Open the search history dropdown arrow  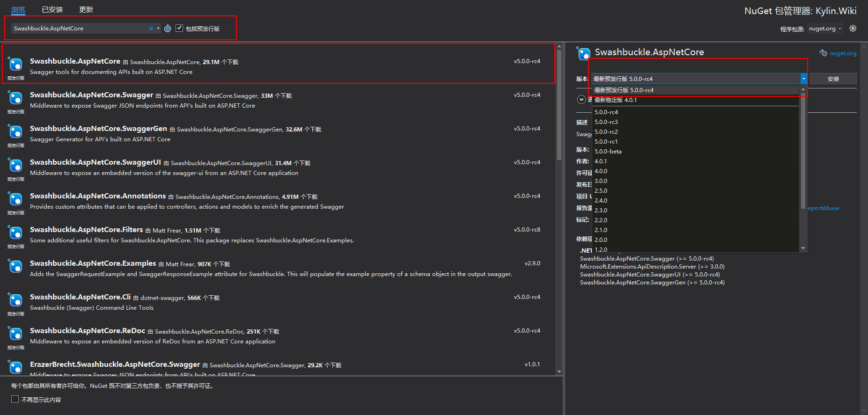coord(158,29)
